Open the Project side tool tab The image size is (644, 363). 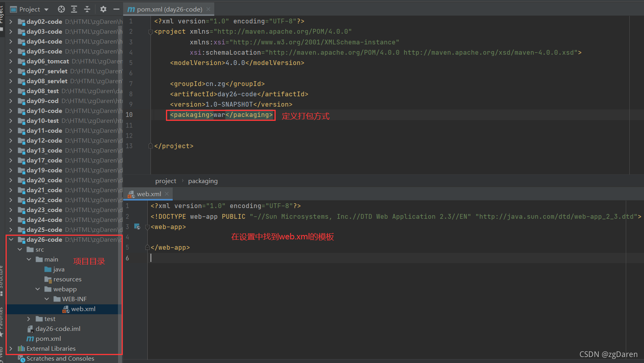pos(2,16)
